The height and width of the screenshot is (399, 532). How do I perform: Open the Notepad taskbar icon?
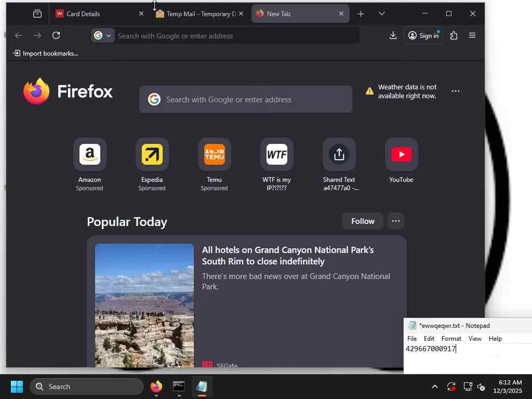202,387
